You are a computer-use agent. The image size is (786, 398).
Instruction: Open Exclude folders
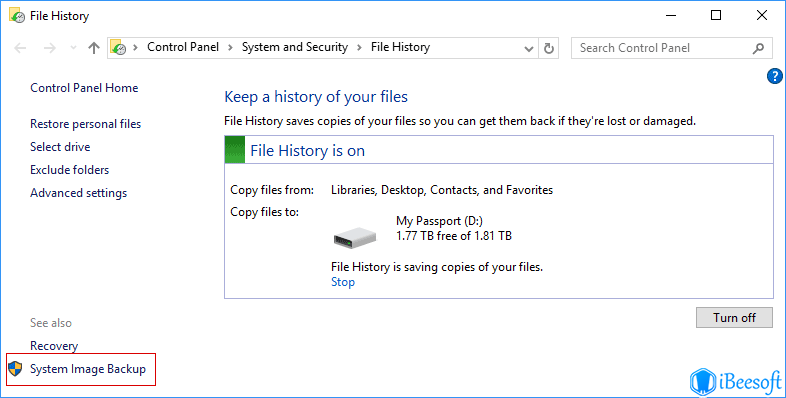(70, 170)
